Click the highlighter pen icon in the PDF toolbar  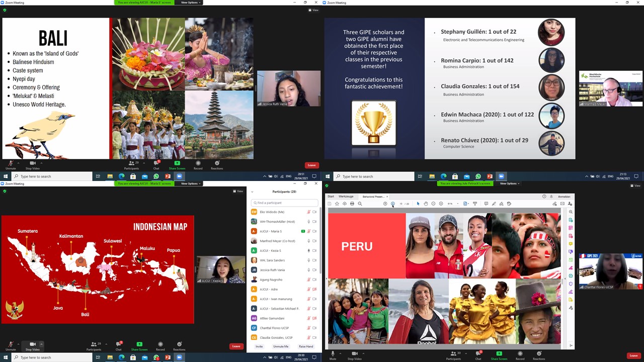point(494,204)
